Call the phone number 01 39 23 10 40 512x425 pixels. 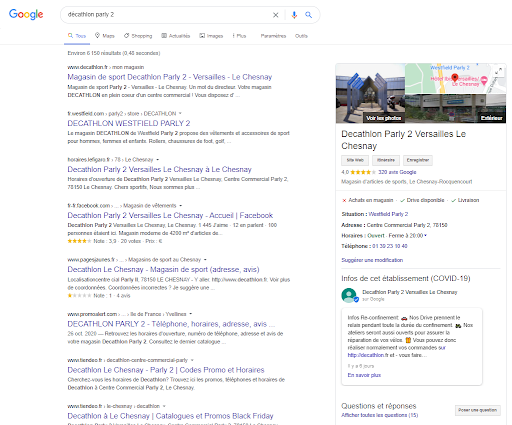click(x=390, y=246)
